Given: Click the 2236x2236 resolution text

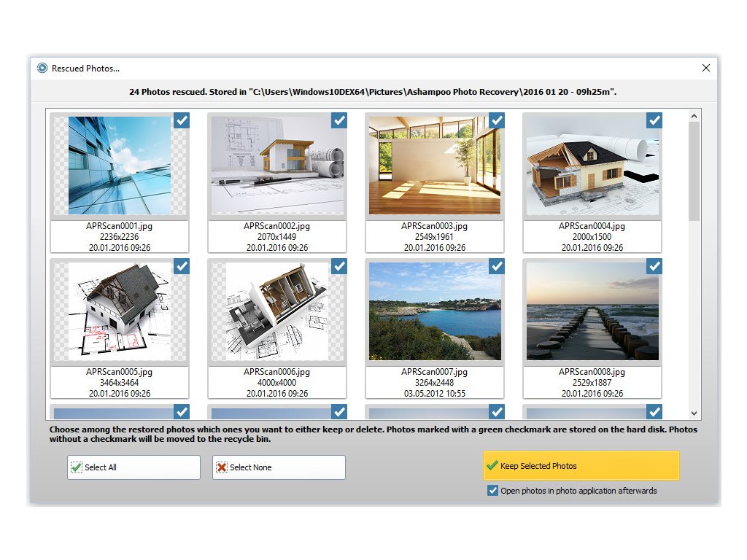Looking at the screenshot, I should [x=119, y=237].
